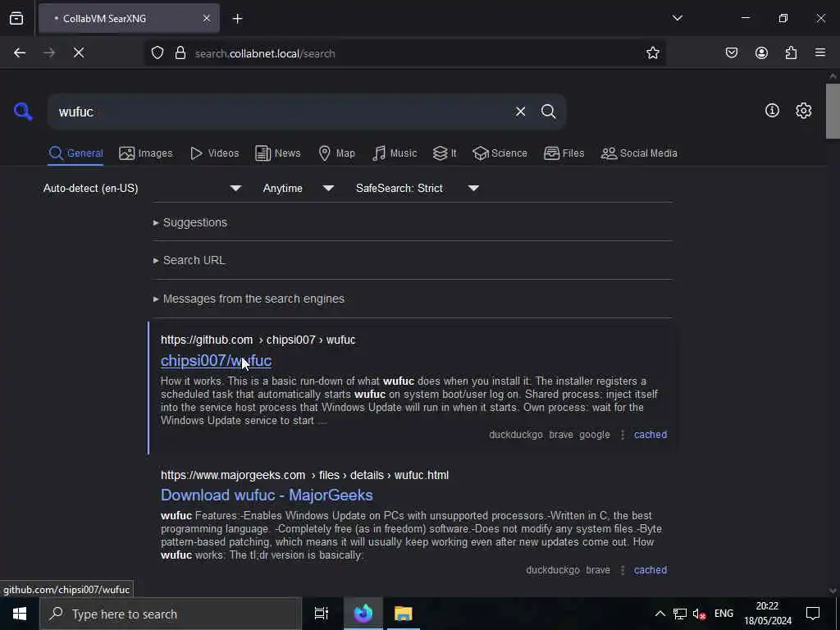Open more options for GitHub result
The image size is (840, 630).
click(x=622, y=435)
